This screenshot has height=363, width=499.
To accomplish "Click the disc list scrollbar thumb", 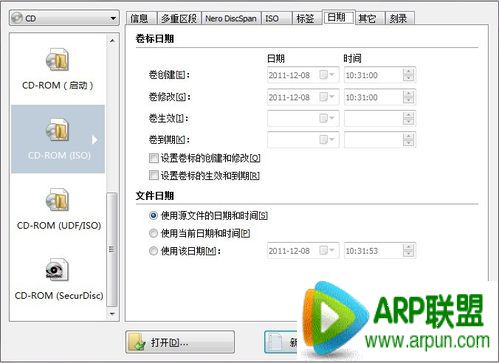I will tap(112, 249).
